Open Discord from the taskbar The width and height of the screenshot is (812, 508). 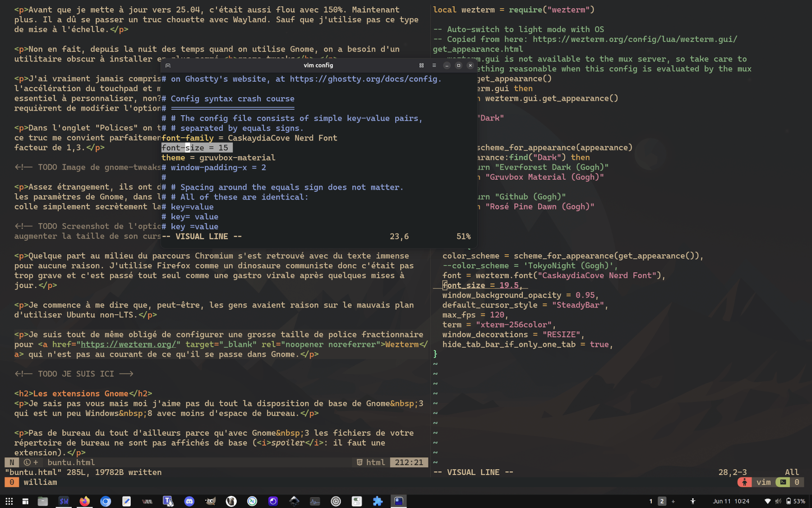pos(189,501)
